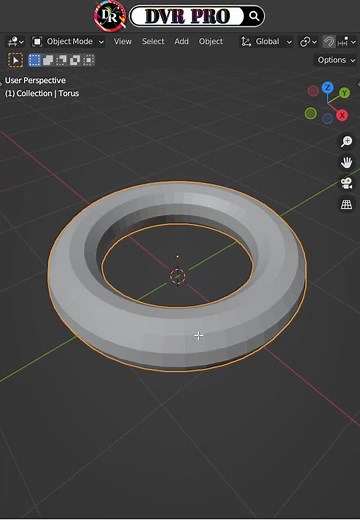Select the tweak select tool icon

[15, 60]
